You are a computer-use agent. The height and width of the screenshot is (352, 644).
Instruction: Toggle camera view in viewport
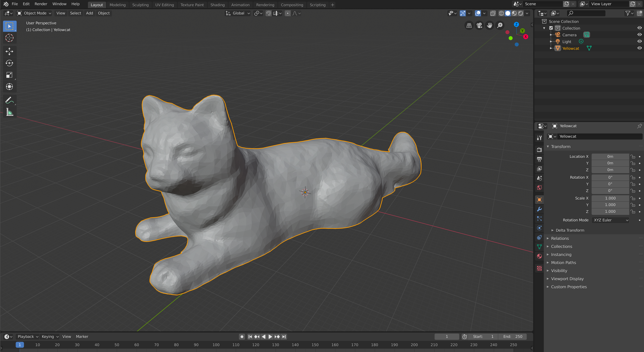(x=479, y=25)
